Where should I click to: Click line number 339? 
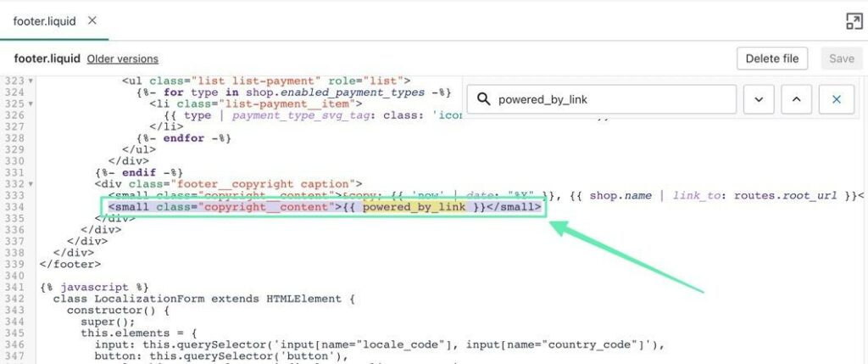pyautogui.click(x=13, y=264)
